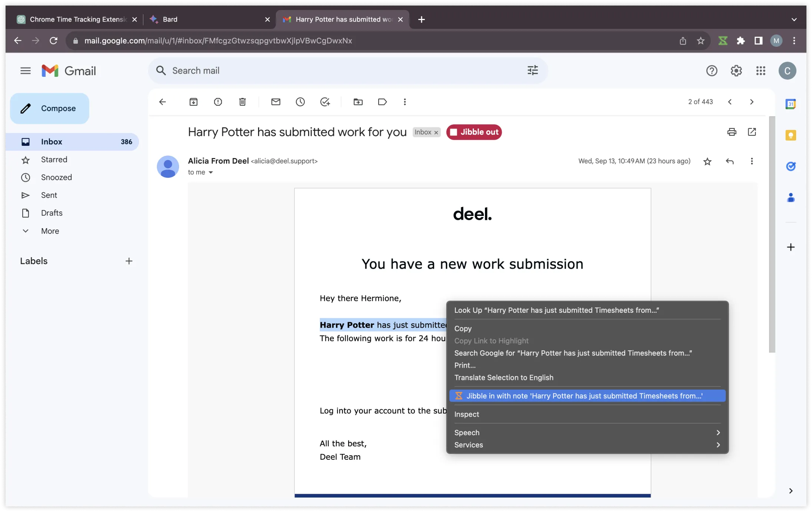Toggle the Jibble out timer button
The width and height of the screenshot is (812, 512).
(474, 132)
